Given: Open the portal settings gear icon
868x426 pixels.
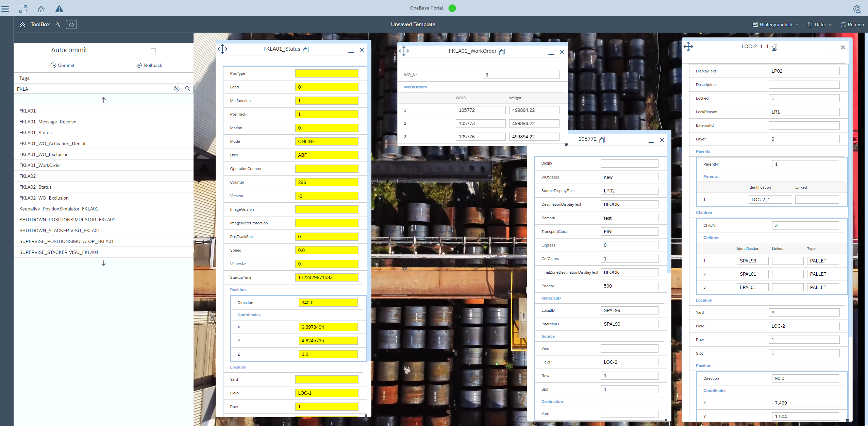Looking at the screenshot, I should (856, 9).
